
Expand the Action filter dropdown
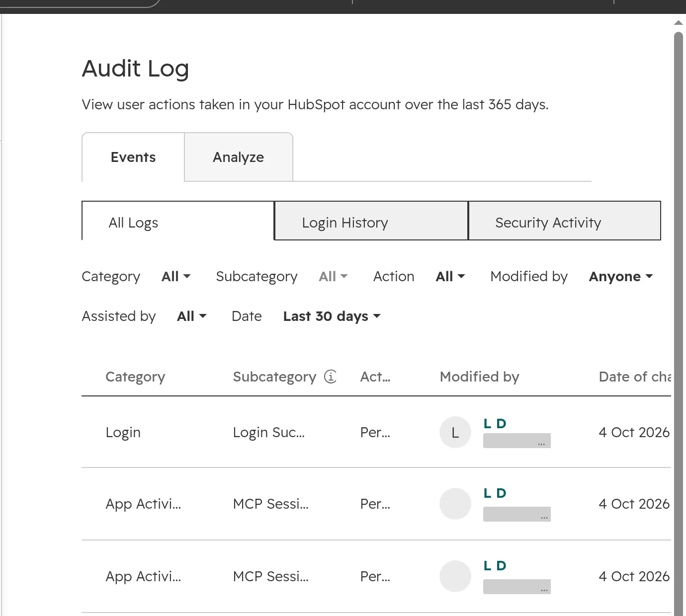[450, 276]
